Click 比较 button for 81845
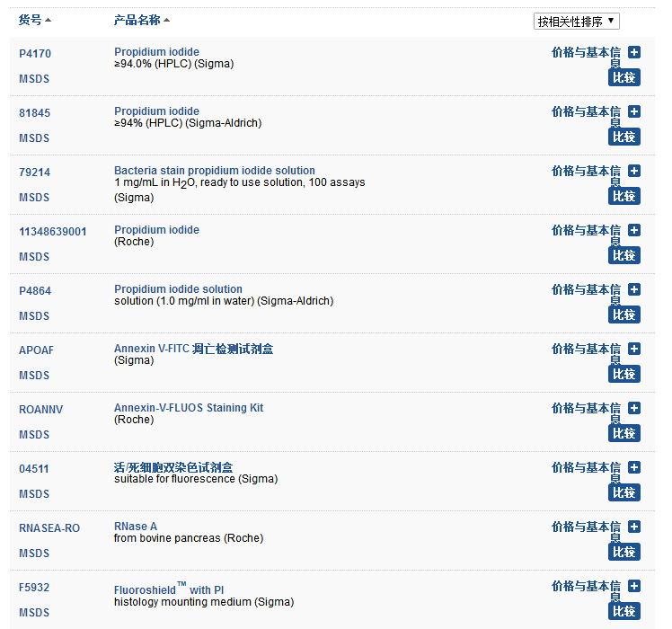 [x=624, y=137]
